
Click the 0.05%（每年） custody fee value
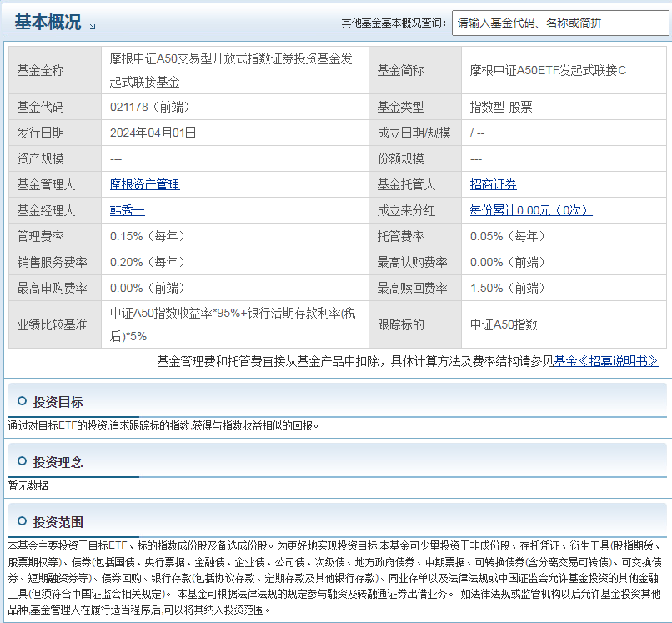click(508, 236)
